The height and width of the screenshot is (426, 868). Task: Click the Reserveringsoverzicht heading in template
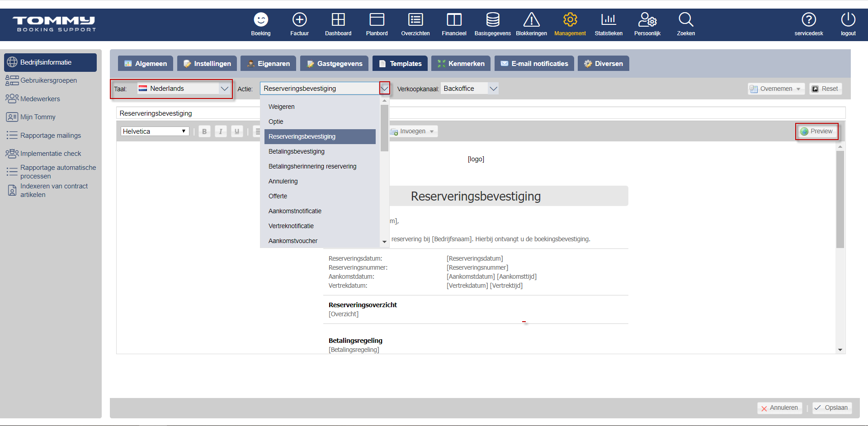(x=363, y=305)
